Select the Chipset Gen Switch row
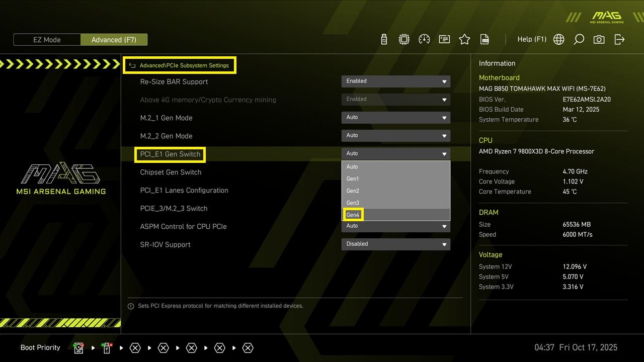The width and height of the screenshot is (644, 362). [x=171, y=172]
